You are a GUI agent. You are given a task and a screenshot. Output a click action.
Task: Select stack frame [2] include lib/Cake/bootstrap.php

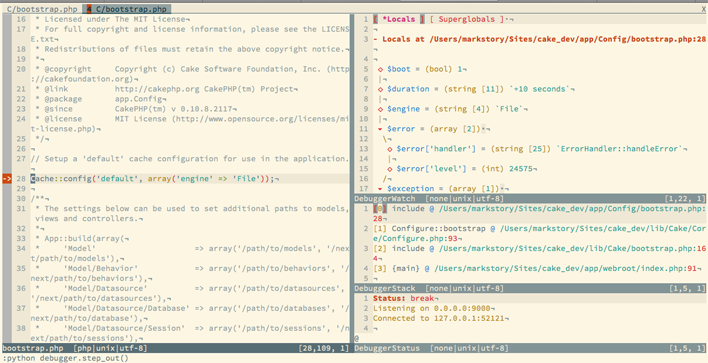(x=539, y=253)
